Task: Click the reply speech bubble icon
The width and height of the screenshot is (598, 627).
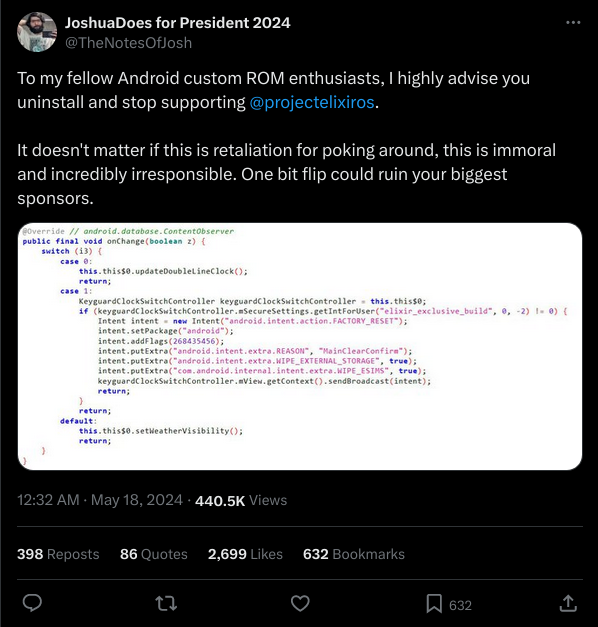Action: [32, 603]
